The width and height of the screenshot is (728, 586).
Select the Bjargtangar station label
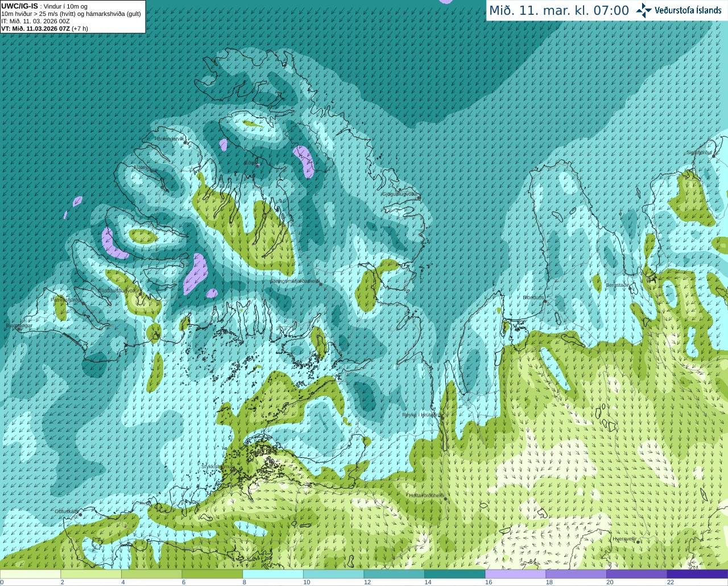pos(19,325)
